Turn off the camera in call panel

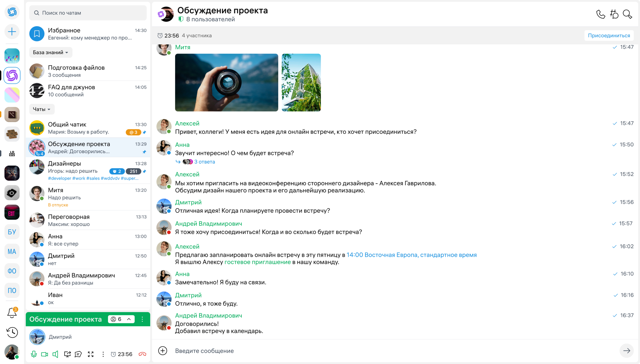click(44, 354)
